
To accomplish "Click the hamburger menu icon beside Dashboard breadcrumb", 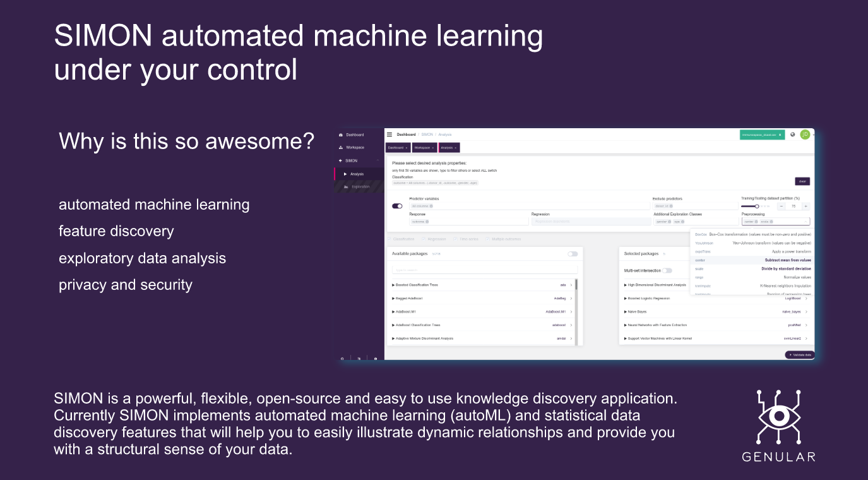I will click(389, 135).
